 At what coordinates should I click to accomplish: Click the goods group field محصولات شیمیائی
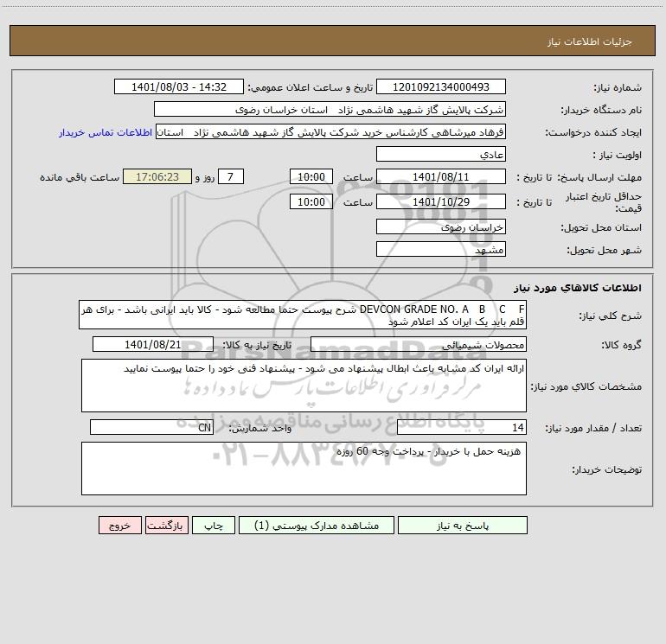(x=419, y=344)
